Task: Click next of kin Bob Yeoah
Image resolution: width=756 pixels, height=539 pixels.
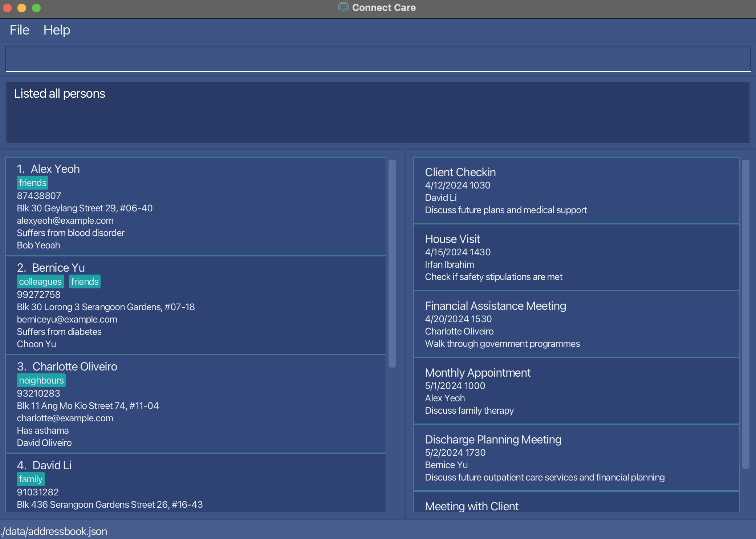Action: [38, 246]
